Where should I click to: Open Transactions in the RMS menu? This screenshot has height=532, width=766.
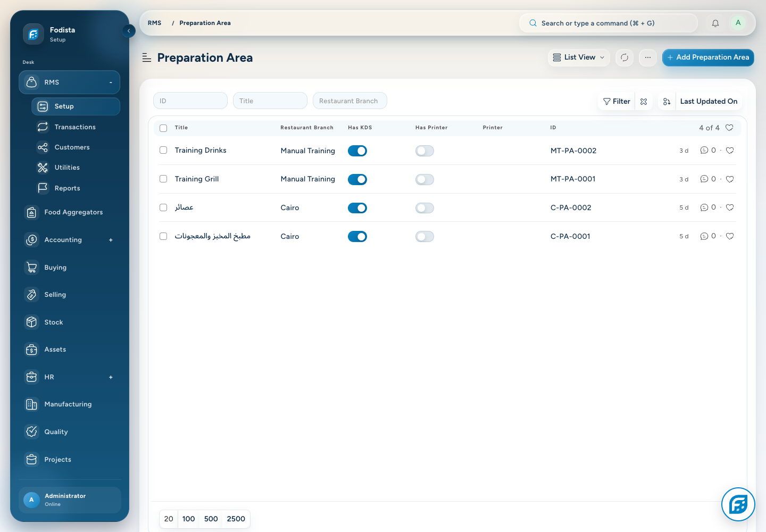click(x=76, y=127)
